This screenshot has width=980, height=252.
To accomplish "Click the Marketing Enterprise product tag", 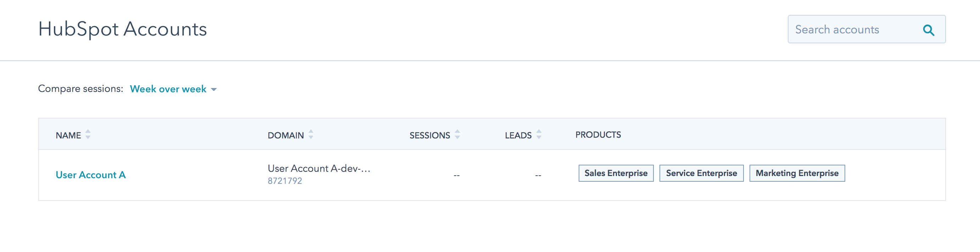I will 797,173.
